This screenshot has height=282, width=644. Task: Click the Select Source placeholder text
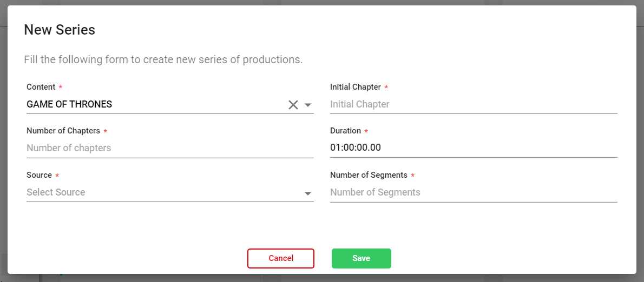[56, 192]
